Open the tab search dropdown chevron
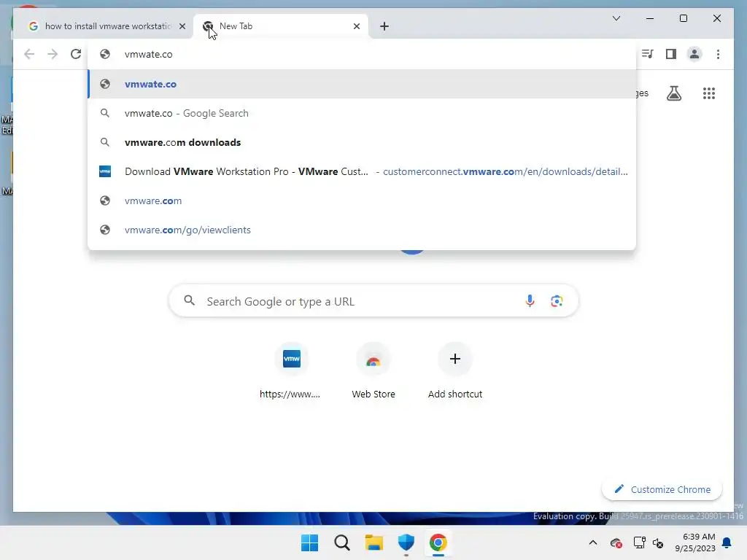The image size is (747, 560). coord(616,18)
